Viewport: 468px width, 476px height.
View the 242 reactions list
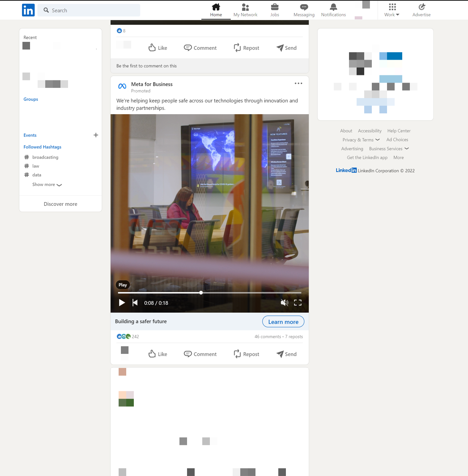(x=128, y=336)
